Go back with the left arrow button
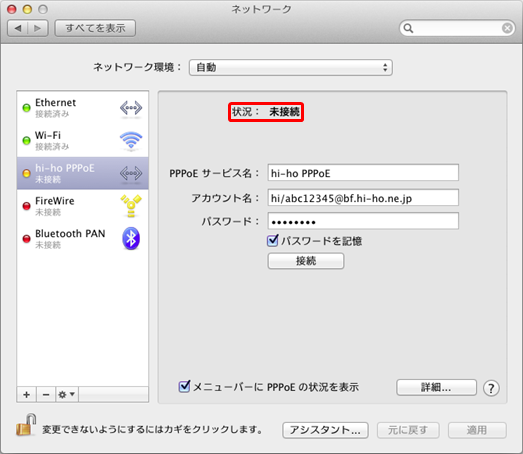Viewport: 523px width, 454px height. 18,28
